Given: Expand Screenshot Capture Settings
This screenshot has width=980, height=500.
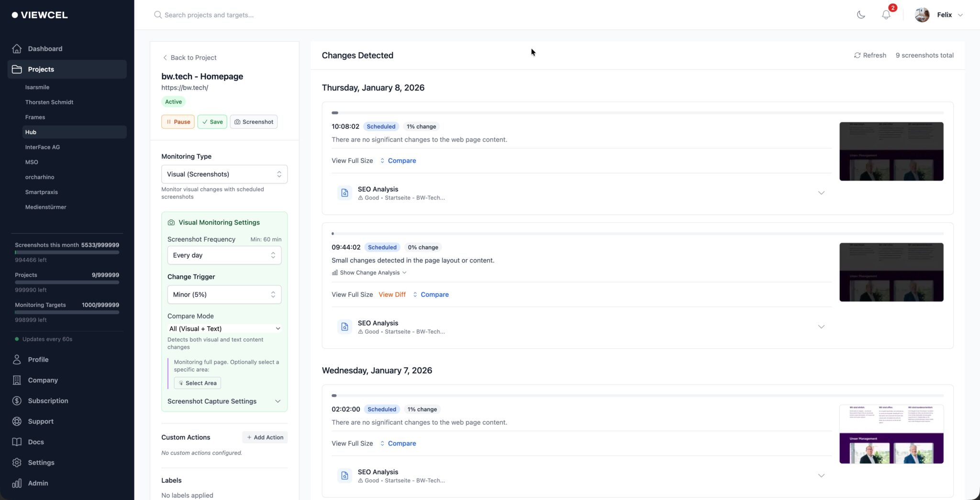Looking at the screenshot, I should 224,401.
